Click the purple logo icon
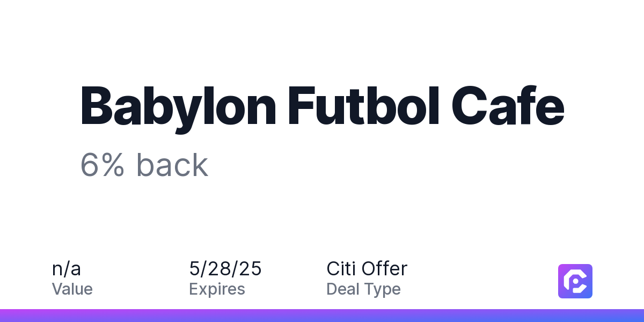This screenshot has width=644, height=322. tap(575, 281)
